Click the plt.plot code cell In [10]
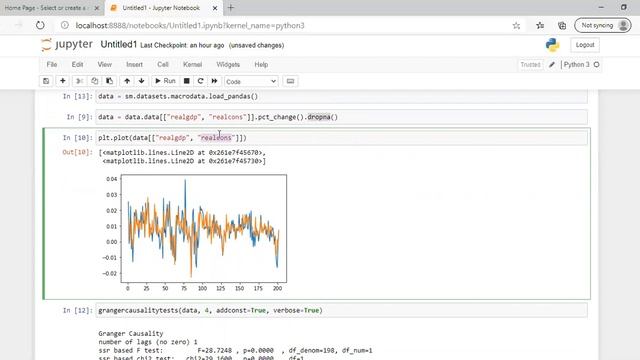This screenshot has height=360, width=640. 342,138
